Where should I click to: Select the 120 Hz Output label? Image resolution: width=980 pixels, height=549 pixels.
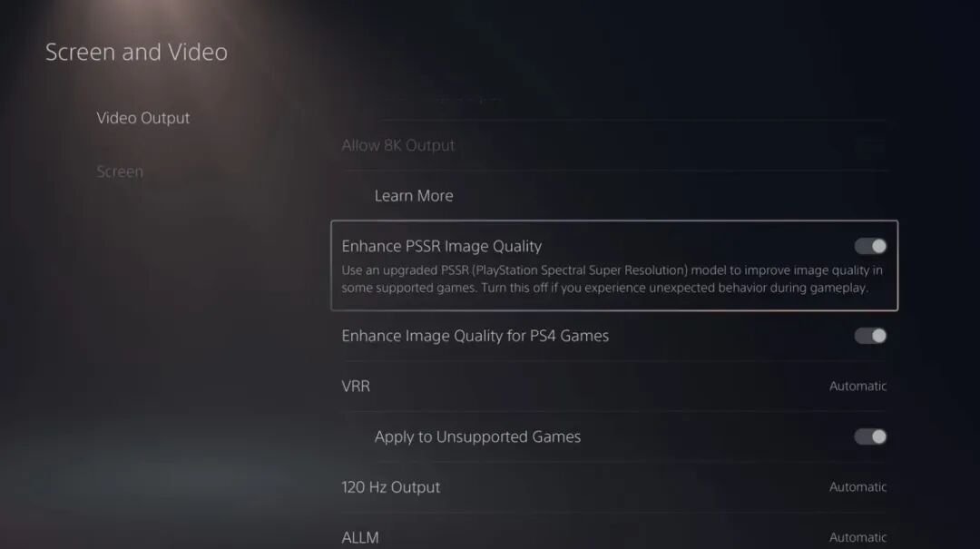point(390,487)
